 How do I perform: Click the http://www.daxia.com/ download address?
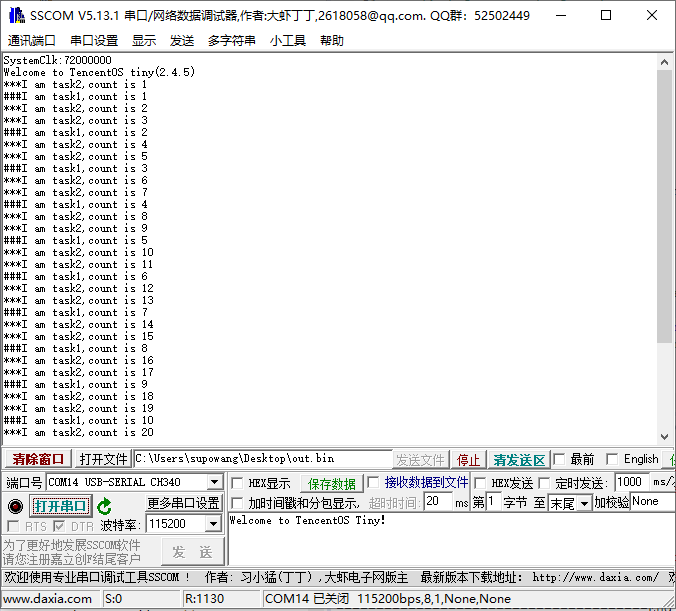pyautogui.click(x=595, y=577)
